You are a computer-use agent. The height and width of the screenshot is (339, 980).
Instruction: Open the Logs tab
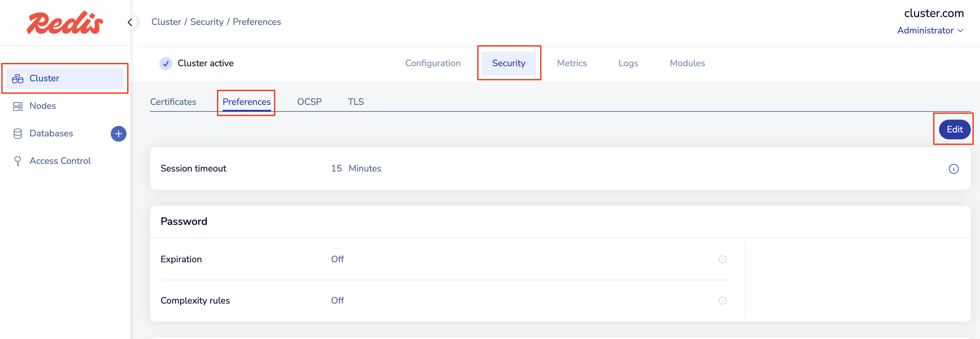[x=628, y=63]
